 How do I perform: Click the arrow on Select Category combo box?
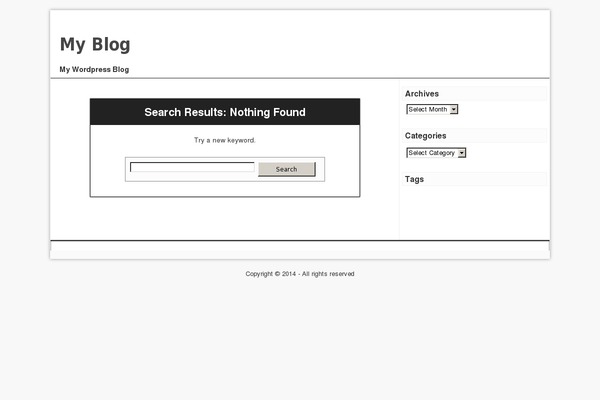click(462, 153)
